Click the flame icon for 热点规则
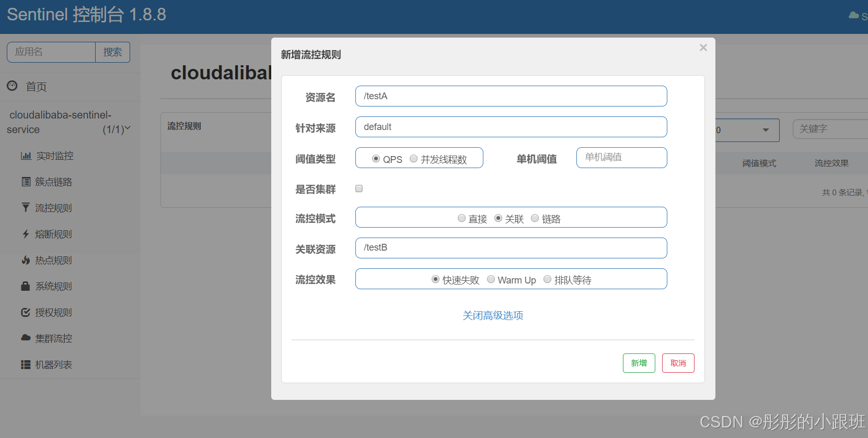 tap(26, 260)
